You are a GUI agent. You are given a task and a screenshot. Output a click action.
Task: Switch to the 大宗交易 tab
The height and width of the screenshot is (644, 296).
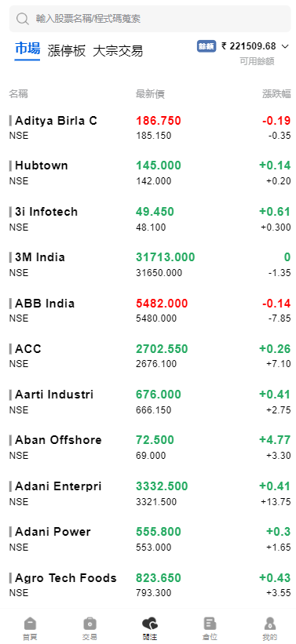[118, 51]
